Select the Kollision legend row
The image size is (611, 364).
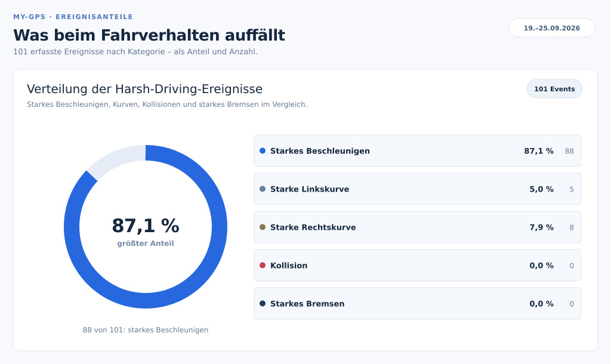click(x=417, y=266)
